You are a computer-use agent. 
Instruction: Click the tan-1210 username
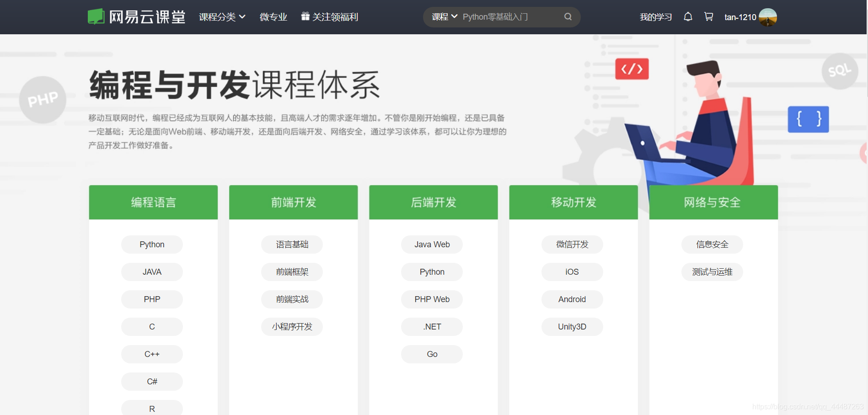click(740, 17)
